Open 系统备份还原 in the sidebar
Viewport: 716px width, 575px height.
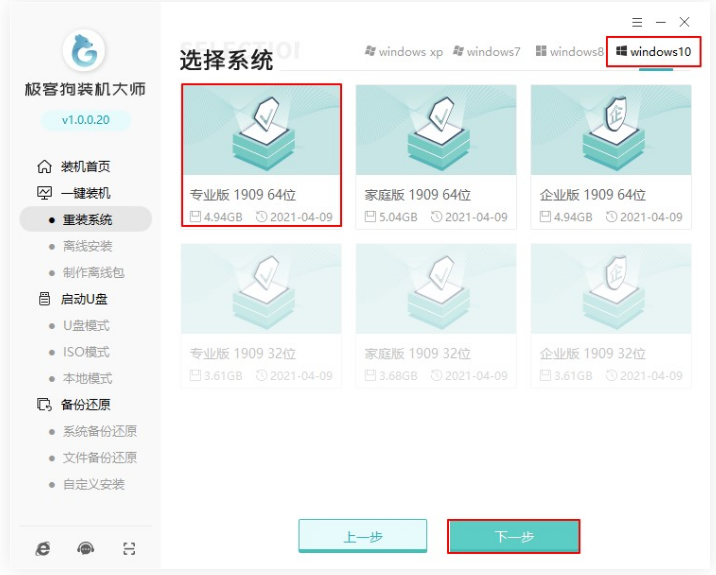[x=99, y=432]
